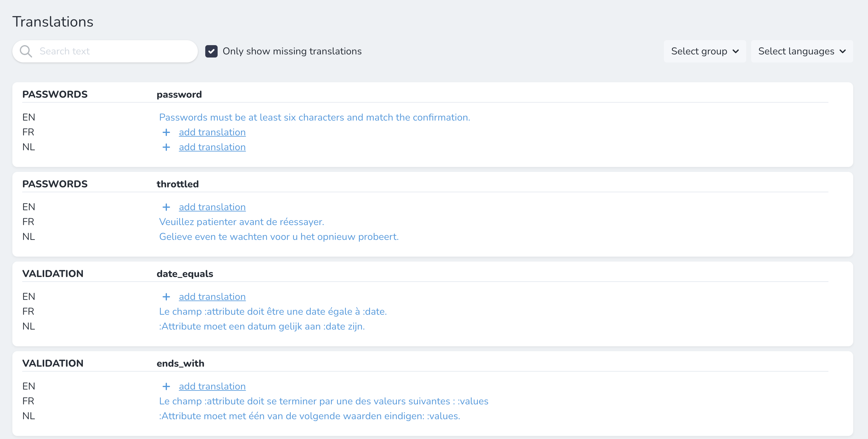This screenshot has width=868, height=439.
Task: Click inside the Search text field
Action: [111, 51]
